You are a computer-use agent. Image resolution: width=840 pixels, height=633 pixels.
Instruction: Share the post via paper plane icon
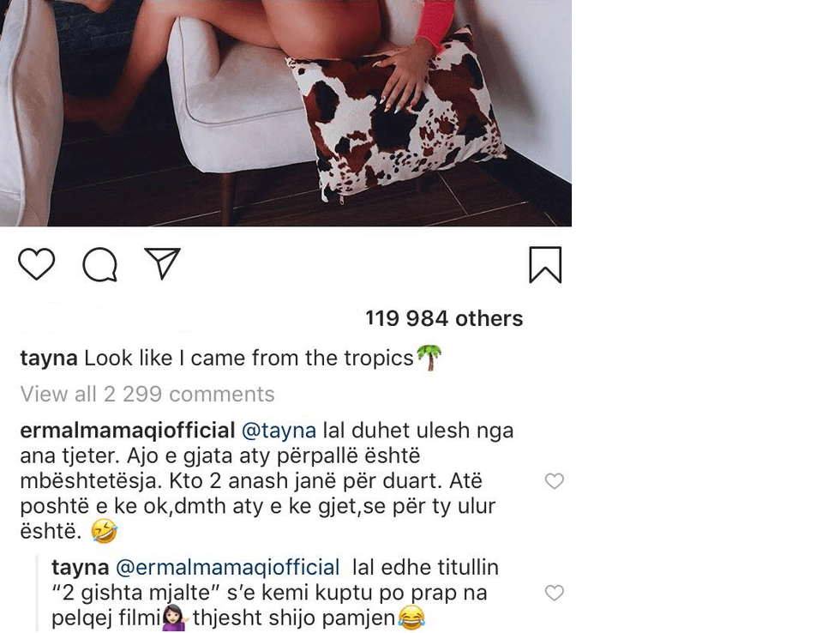162,263
